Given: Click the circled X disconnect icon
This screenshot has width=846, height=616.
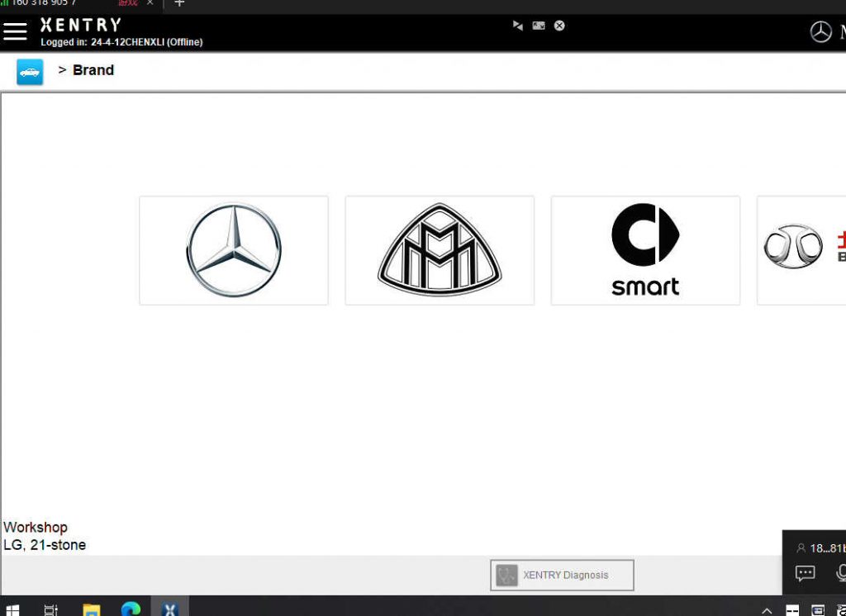Looking at the screenshot, I should pyautogui.click(x=559, y=26).
